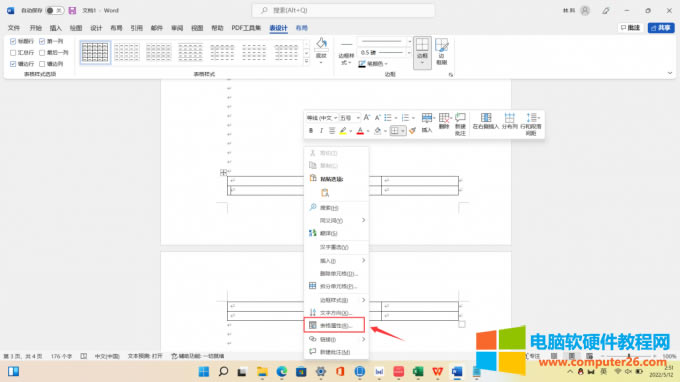Toggle the AutoSave switch in title bar

[54, 10]
